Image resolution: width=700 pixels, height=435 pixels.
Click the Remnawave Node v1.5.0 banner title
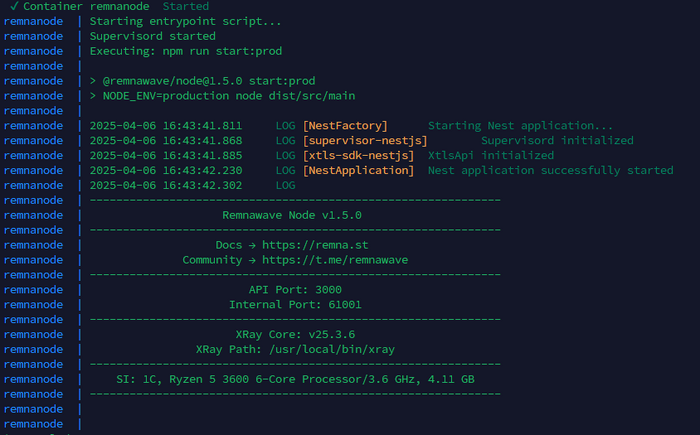[x=292, y=215]
